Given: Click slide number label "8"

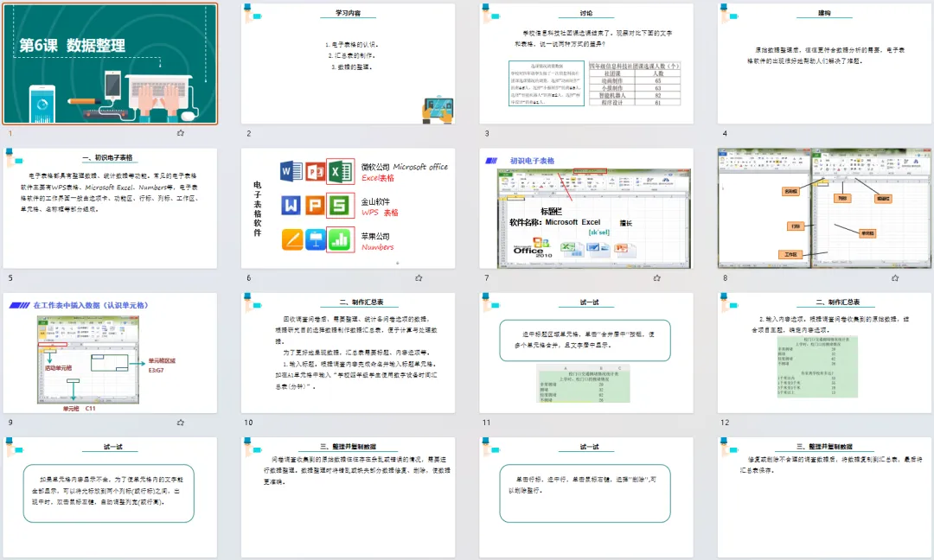Looking at the screenshot, I should [725, 278].
